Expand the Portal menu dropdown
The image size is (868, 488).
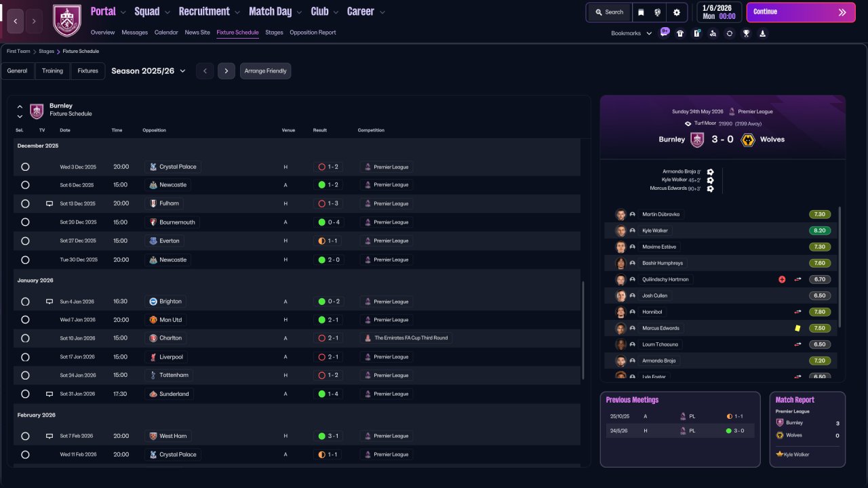pos(122,12)
